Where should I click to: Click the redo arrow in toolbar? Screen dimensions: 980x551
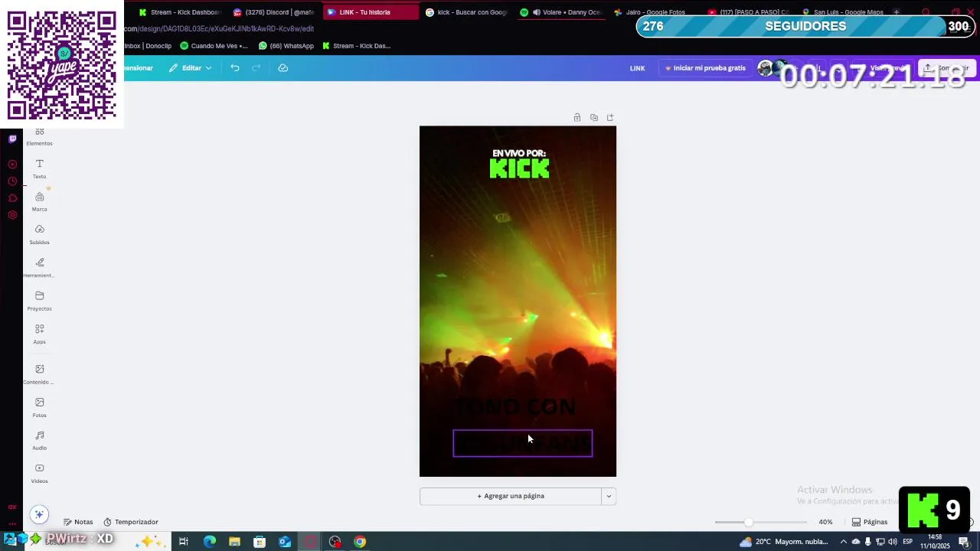[256, 68]
